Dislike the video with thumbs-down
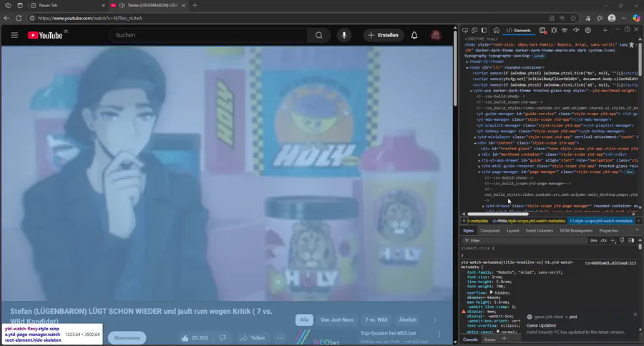 click(x=223, y=338)
